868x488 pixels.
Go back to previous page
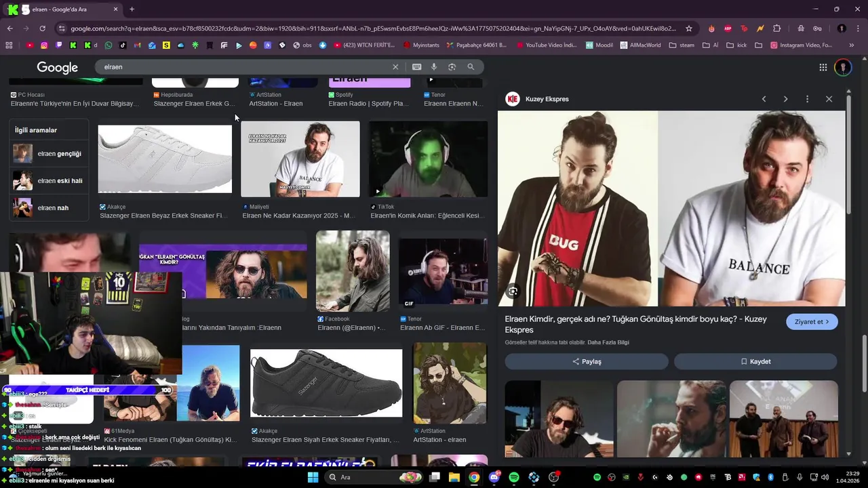(9, 28)
